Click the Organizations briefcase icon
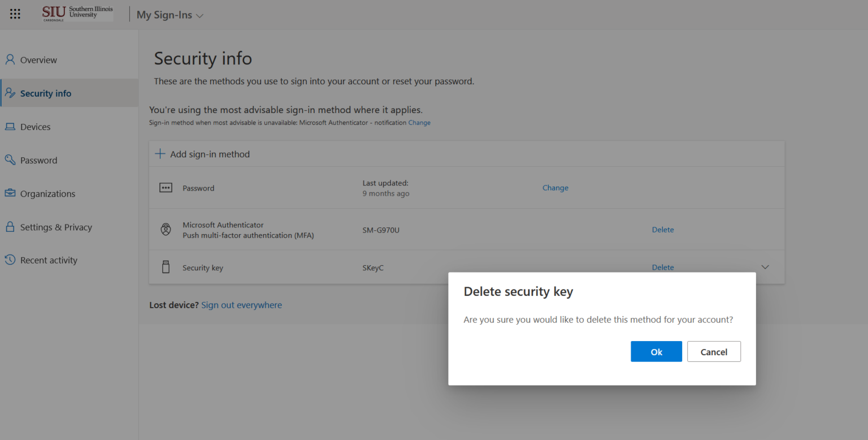868x440 pixels. 9,193
